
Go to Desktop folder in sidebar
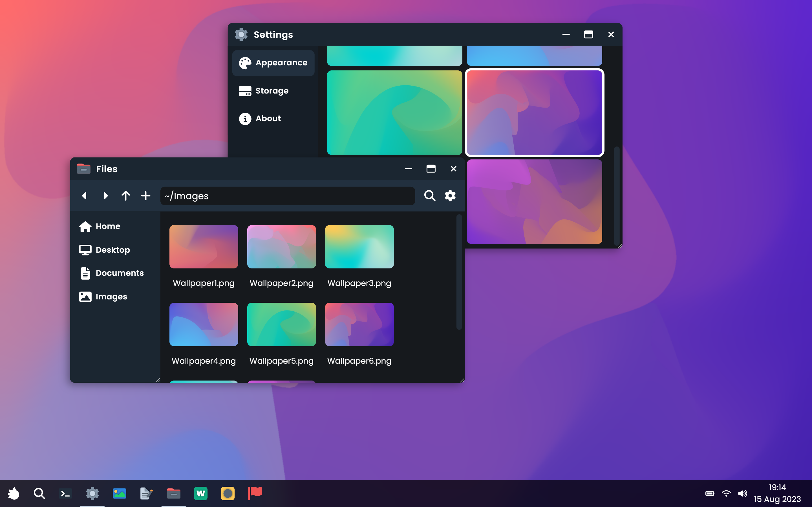[x=112, y=250]
